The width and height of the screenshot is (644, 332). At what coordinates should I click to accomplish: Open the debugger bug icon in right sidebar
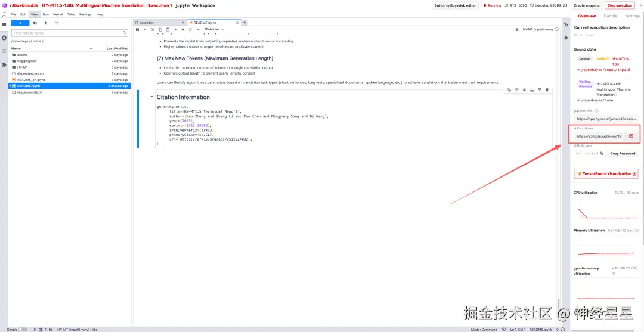coord(566,38)
